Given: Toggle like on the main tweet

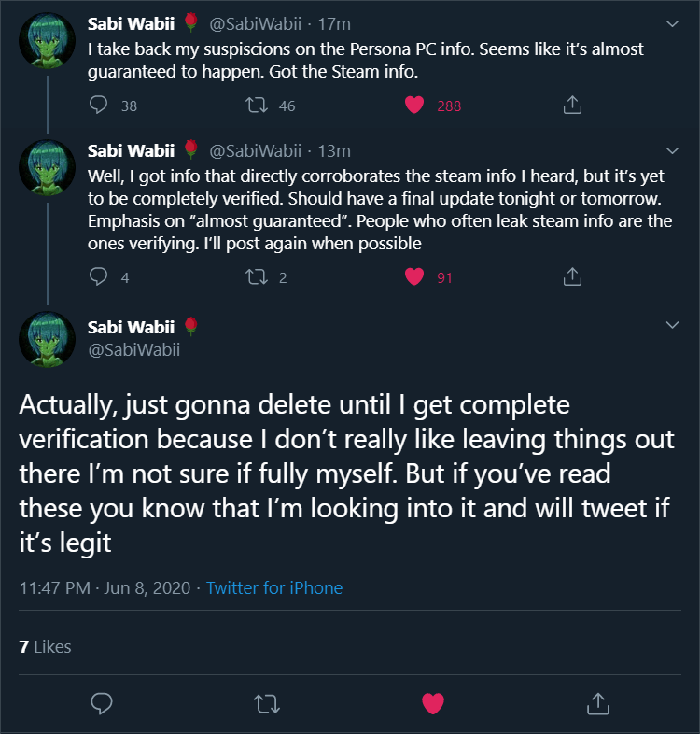Looking at the screenshot, I should [x=432, y=703].
